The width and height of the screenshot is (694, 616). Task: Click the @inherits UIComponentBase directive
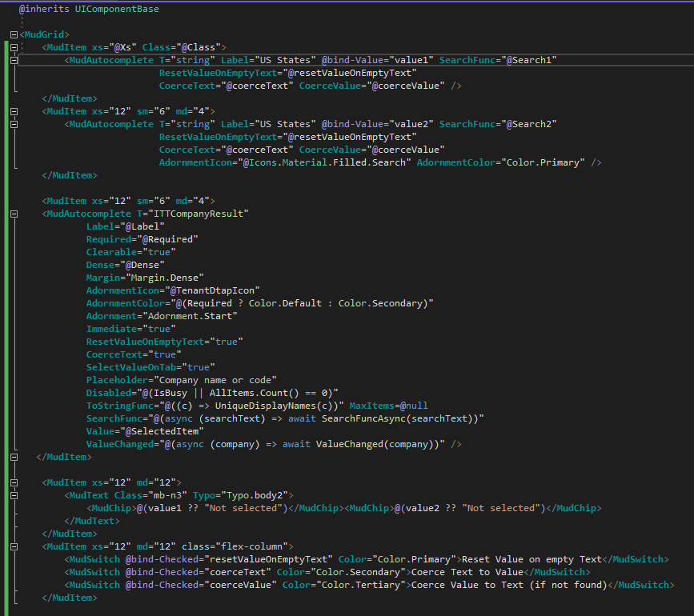[89, 9]
